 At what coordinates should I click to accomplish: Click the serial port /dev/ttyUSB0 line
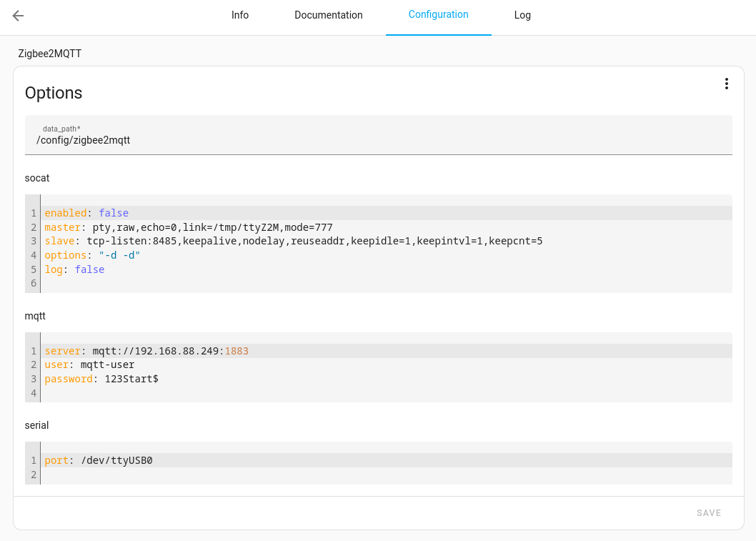pos(99,460)
